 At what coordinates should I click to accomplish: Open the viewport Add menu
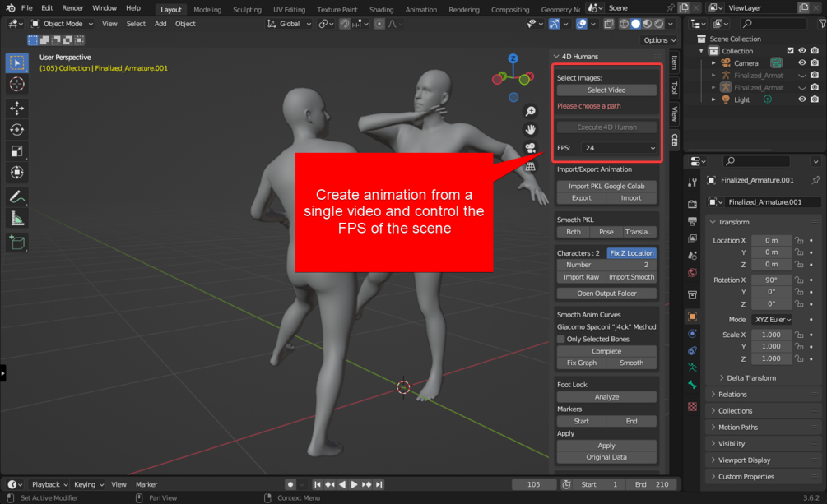pos(160,24)
